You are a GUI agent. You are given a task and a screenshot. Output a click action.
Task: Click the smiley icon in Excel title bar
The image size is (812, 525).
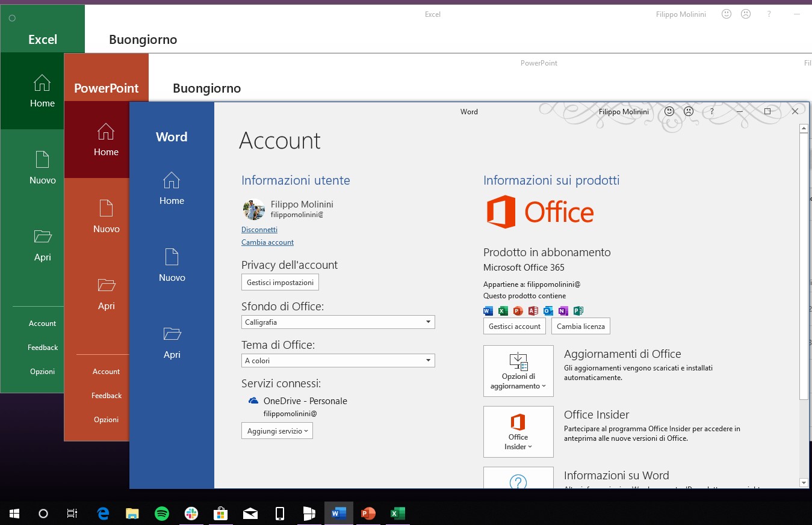[727, 14]
